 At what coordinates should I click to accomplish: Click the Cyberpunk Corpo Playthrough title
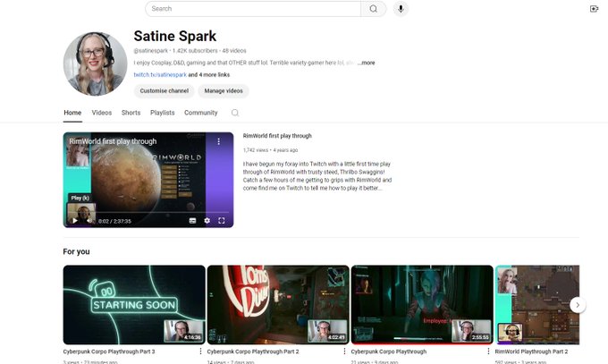pos(389,351)
